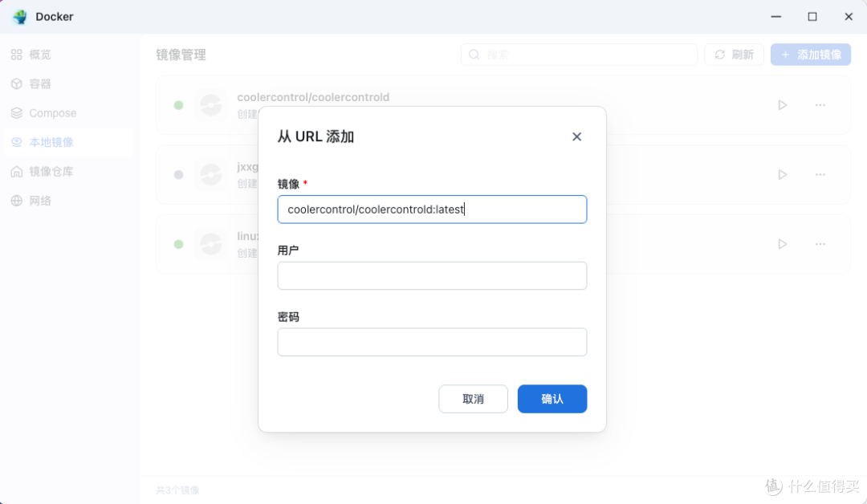Click the 用户 username input field
The height and width of the screenshot is (504, 867).
[x=432, y=275]
